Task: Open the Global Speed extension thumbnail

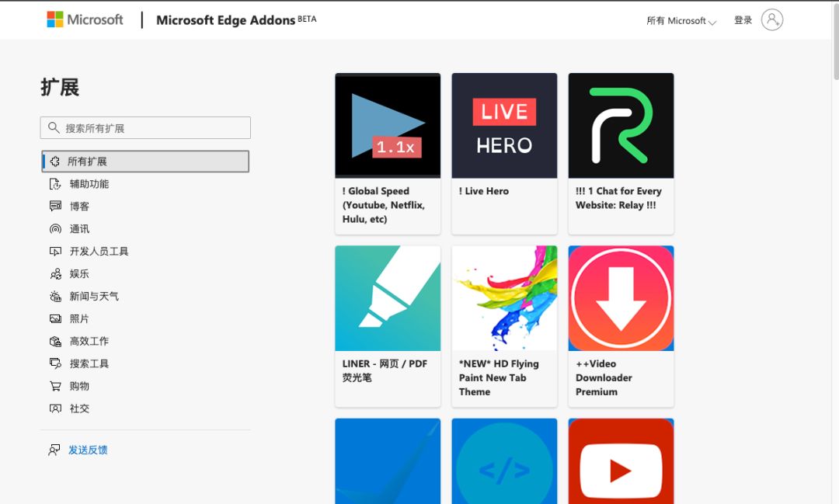Action: point(388,125)
